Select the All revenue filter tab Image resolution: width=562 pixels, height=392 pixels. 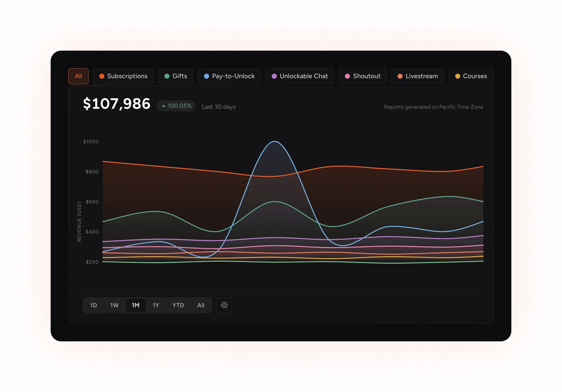78,76
